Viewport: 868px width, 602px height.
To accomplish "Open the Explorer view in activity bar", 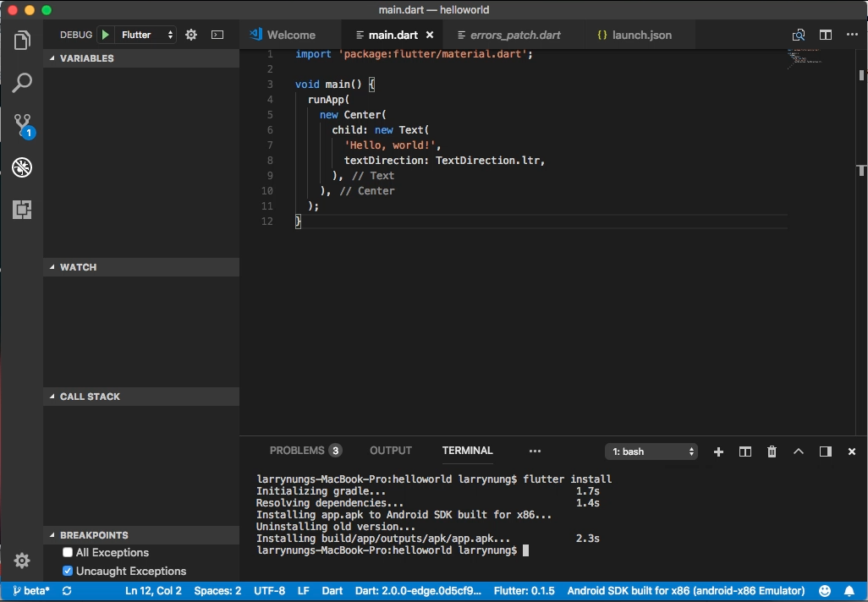I will click(x=22, y=40).
